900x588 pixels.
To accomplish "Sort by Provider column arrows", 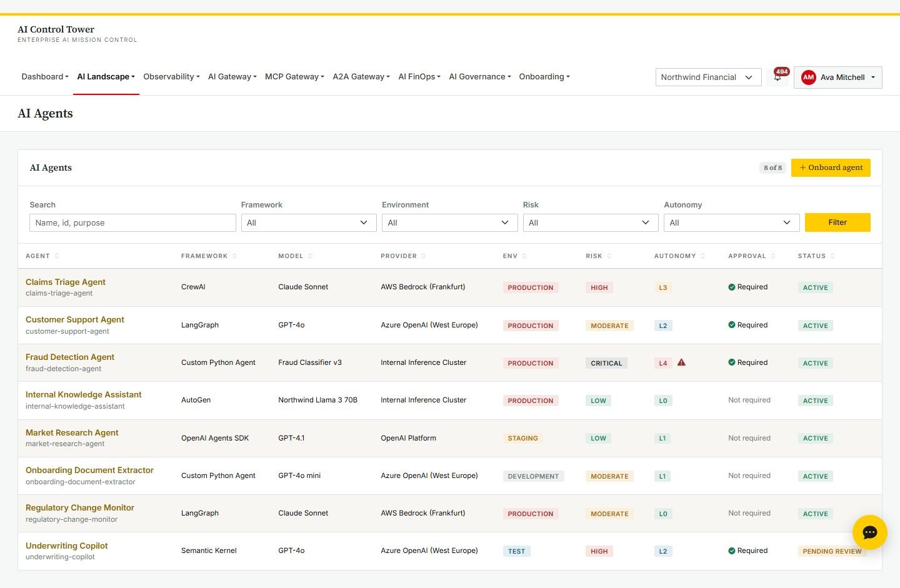I will pos(424,256).
